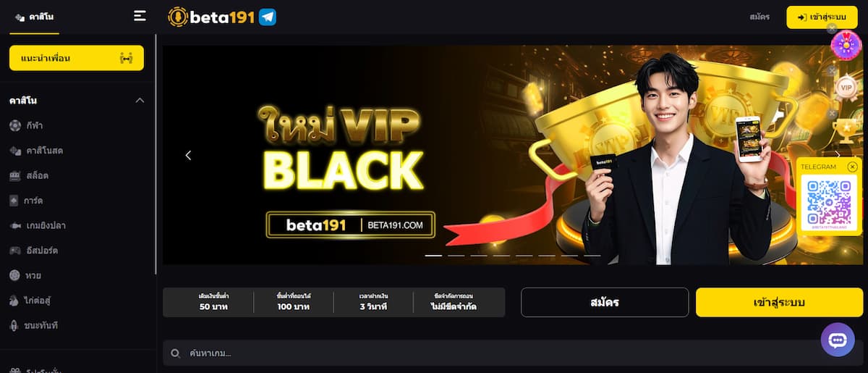Open the lucky spin wheel icon

846,44
